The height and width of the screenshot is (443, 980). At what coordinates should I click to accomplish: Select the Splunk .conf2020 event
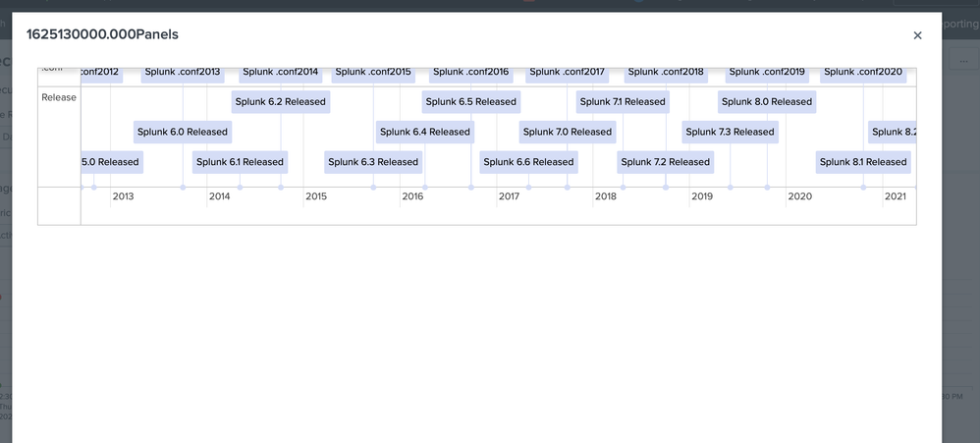click(863, 73)
